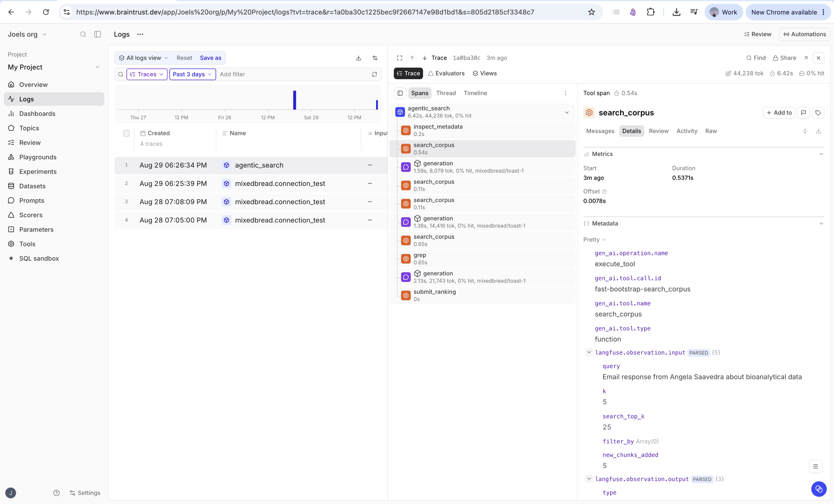This screenshot has height=504, width=834.
Task: Open the Logs three-dot options menu
Action: [140, 34]
